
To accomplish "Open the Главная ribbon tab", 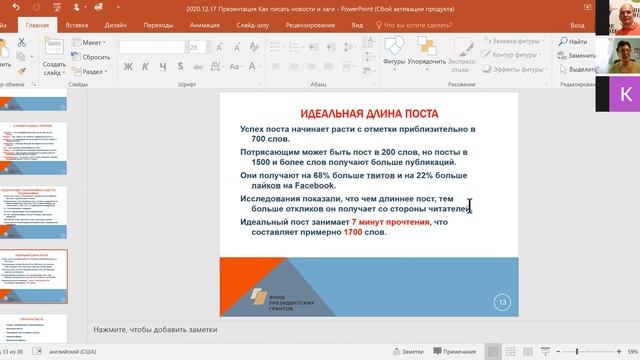I will coord(37,25).
